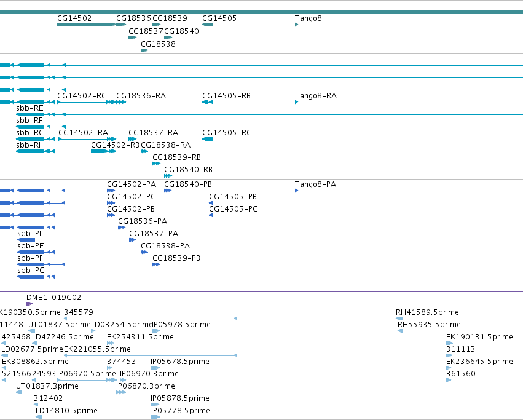The width and height of the screenshot is (523, 420).
Task: Select feature 374453
Action: point(109,368)
